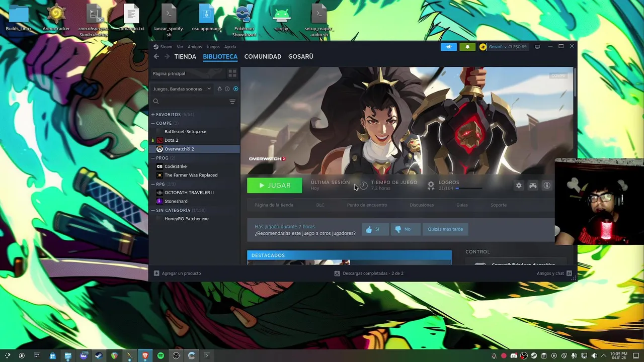Open Overwatch 2 manage gear icon

(x=519, y=186)
